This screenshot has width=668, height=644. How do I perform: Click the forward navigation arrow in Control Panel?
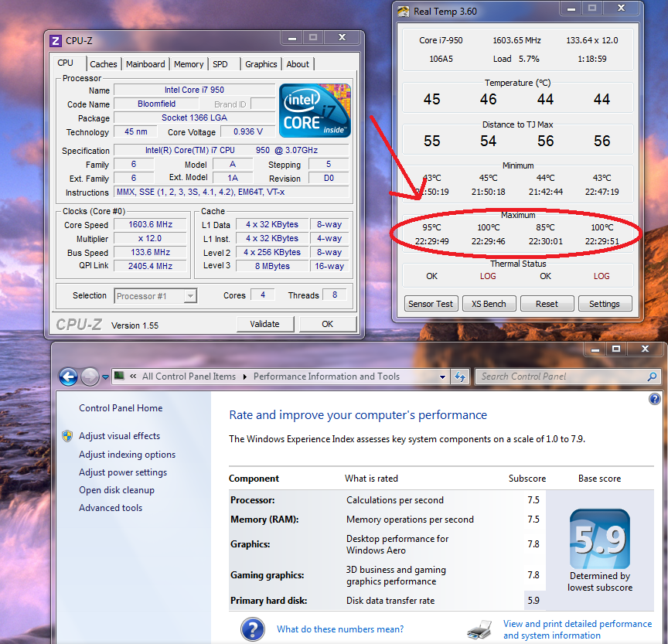(x=90, y=377)
